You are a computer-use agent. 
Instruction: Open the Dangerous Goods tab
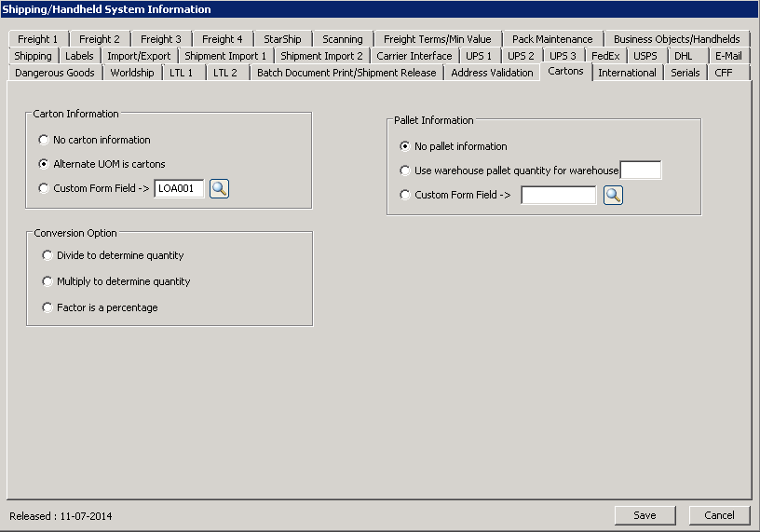click(55, 73)
